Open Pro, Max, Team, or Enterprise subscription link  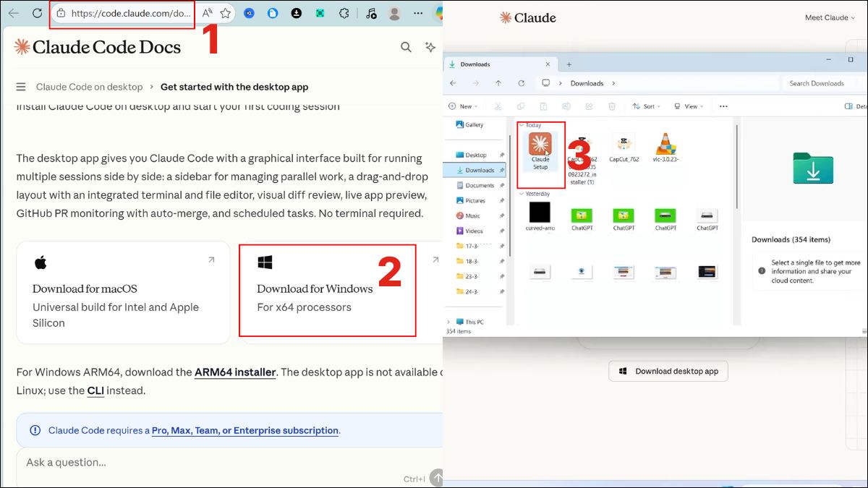coord(245,430)
